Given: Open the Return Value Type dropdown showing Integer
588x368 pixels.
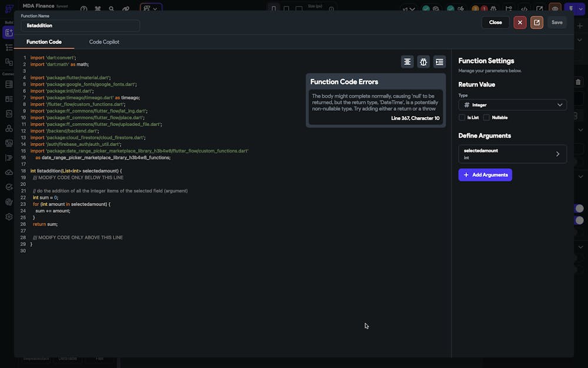Looking at the screenshot, I should [x=512, y=105].
